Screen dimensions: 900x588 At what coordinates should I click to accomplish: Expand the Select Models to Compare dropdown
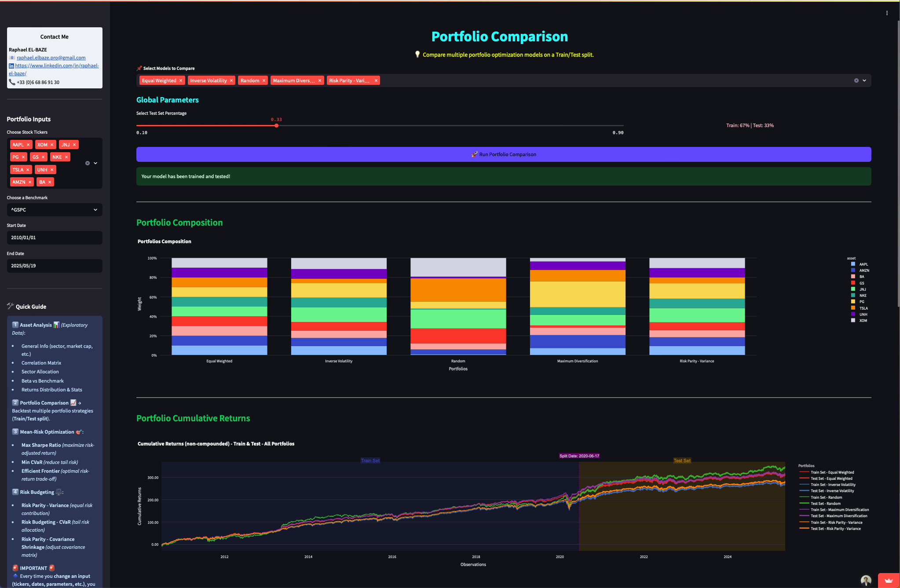pyautogui.click(x=864, y=80)
